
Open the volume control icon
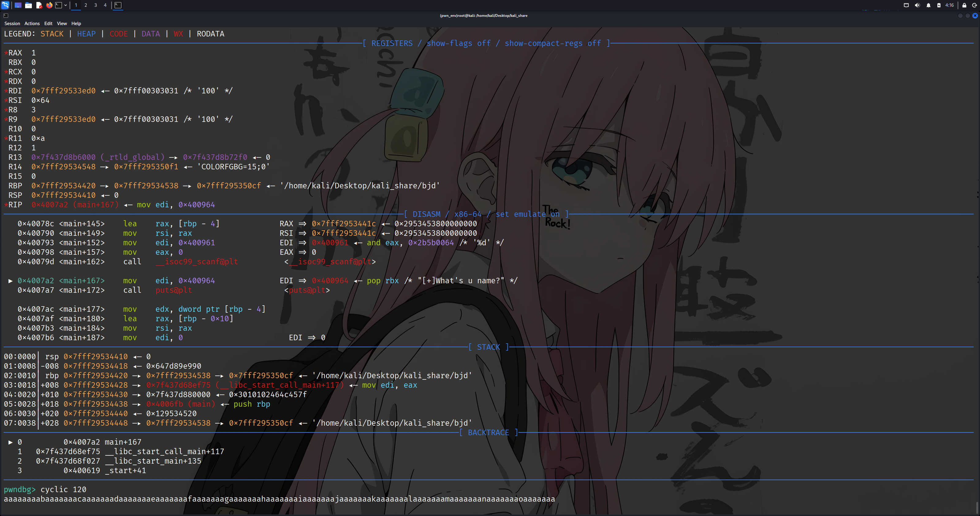point(917,5)
